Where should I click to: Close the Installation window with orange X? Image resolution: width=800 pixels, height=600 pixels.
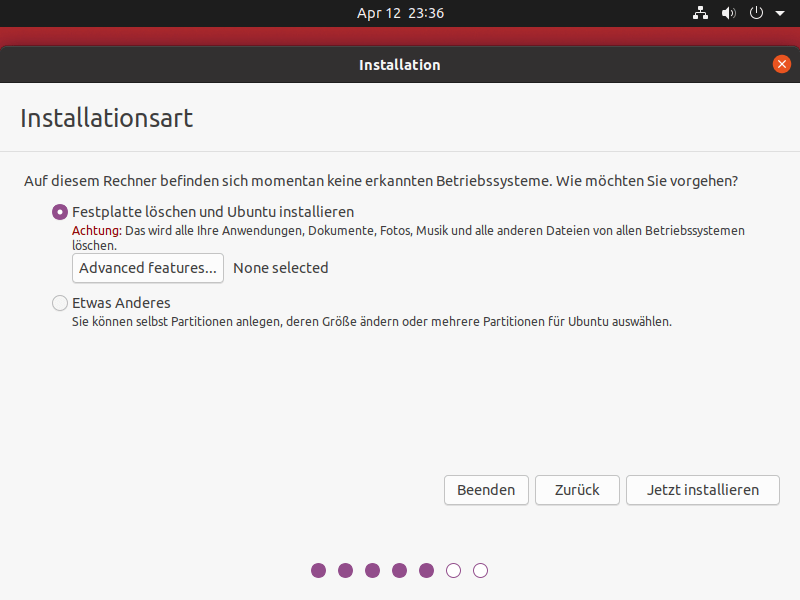click(x=782, y=64)
